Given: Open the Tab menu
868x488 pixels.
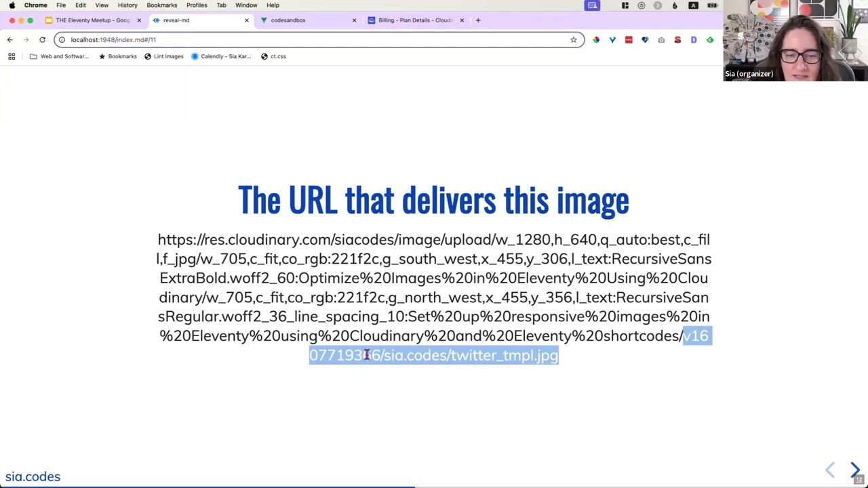Looking at the screenshot, I should pos(221,5).
